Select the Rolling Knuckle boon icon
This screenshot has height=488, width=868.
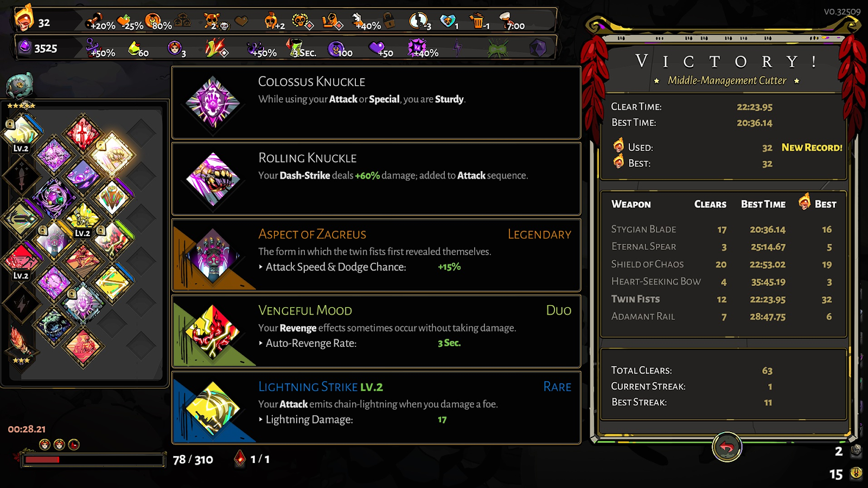pyautogui.click(x=213, y=179)
